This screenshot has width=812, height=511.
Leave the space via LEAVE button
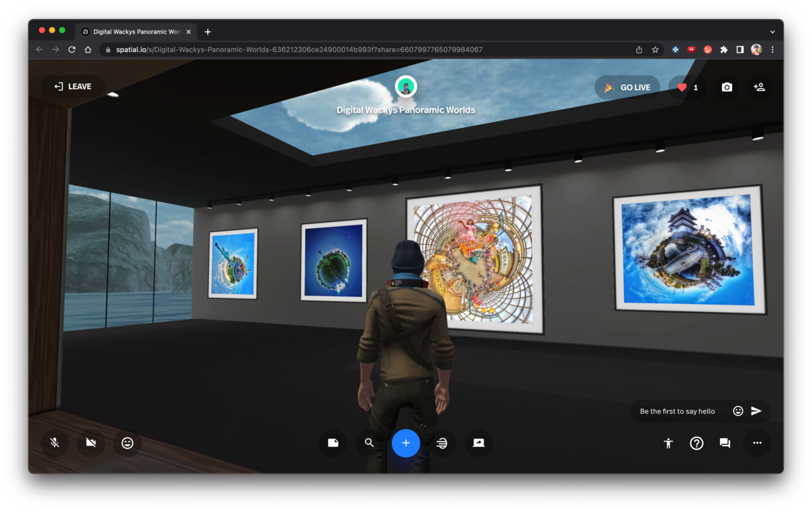tap(72, 86)
